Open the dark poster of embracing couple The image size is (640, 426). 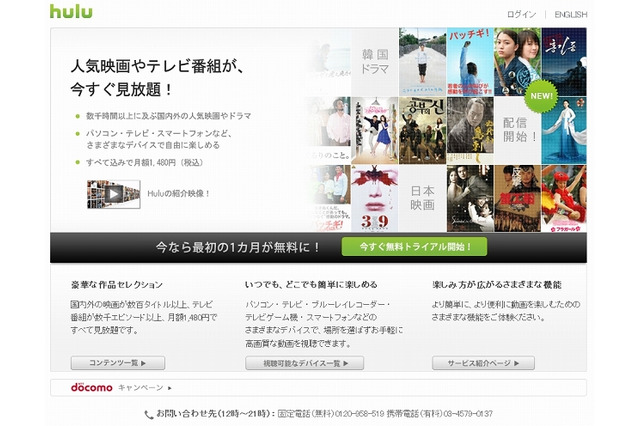tap(470, 198)
